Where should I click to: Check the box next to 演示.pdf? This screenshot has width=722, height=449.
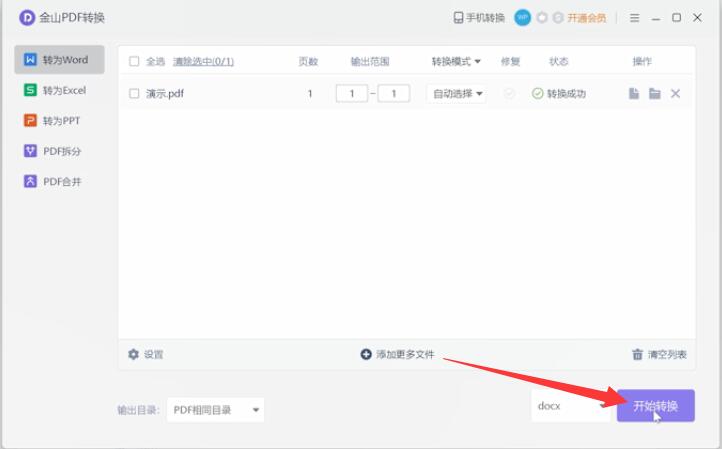click(x=134, y=93)
